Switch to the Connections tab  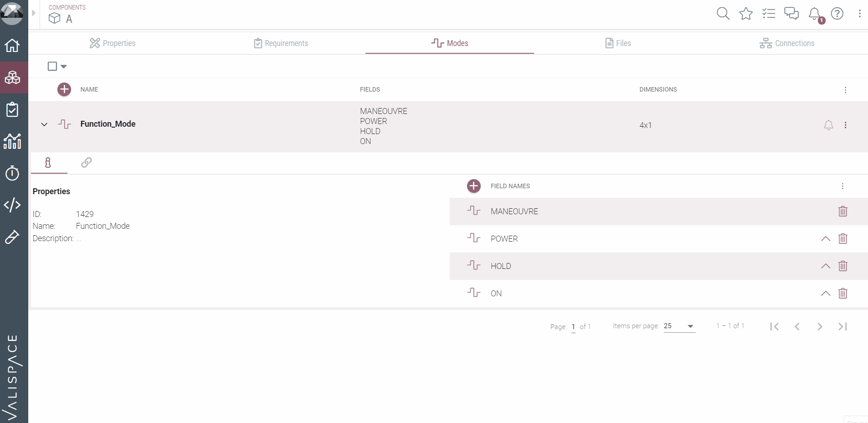(x=787, y=43)
